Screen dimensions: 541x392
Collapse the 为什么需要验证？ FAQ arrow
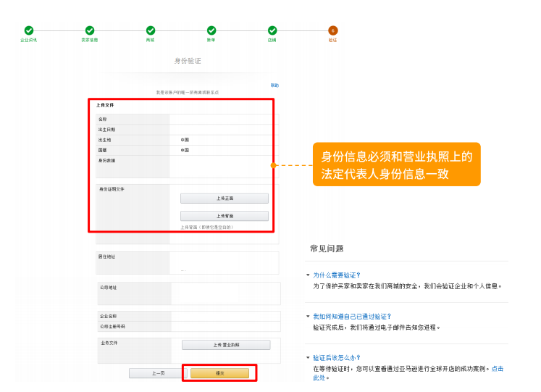tap(308, 275)
